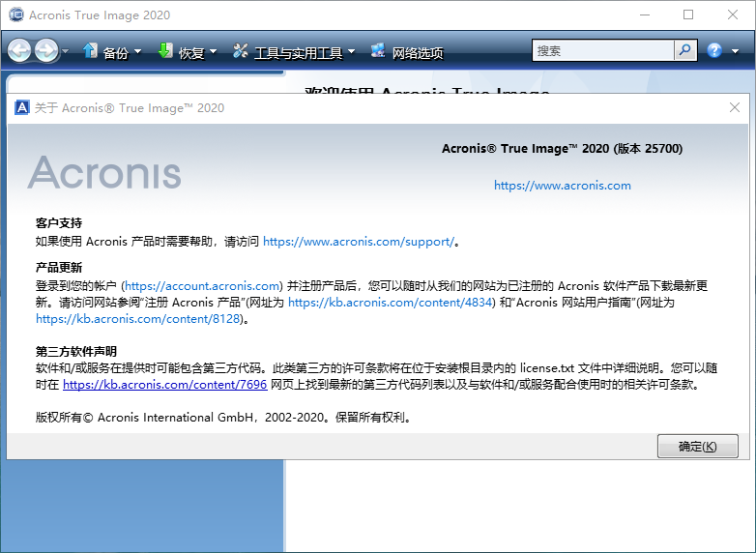
Task: Expand the navigation history dropdown arrow
Action: coord(65,52)
